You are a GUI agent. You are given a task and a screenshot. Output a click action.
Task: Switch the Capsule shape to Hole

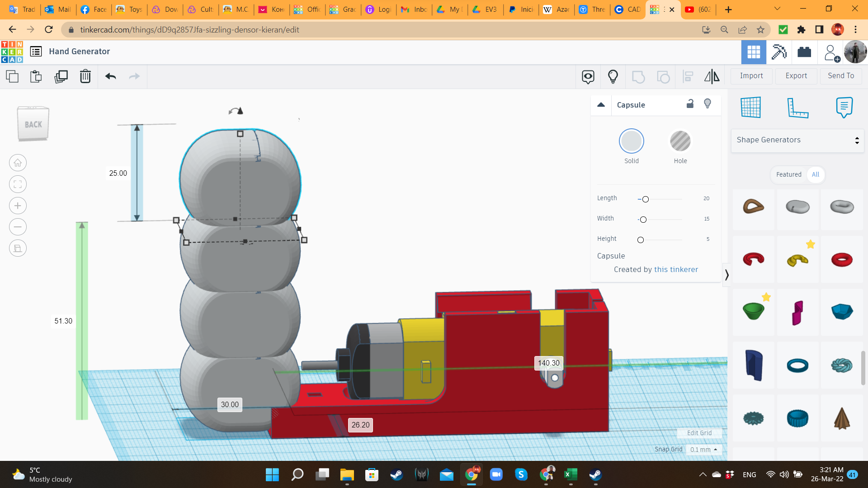(x=680, y=141)
